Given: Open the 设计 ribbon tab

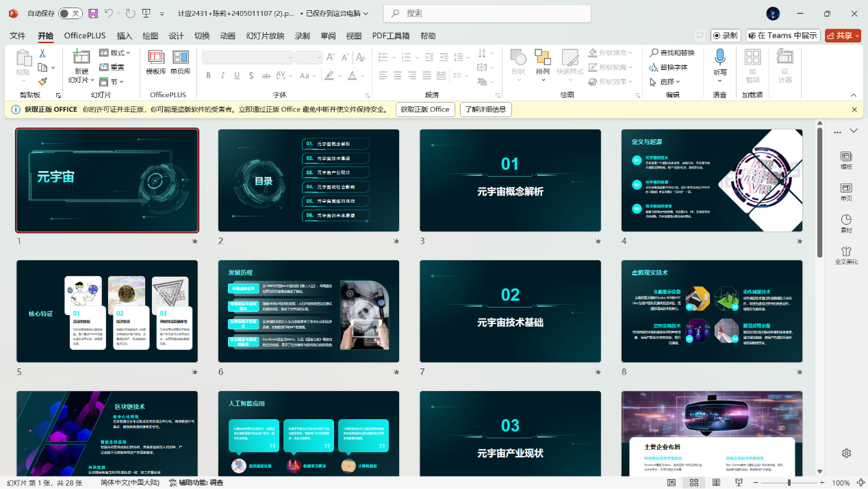Looking at the screenshot, I should (x=176, y=36).
